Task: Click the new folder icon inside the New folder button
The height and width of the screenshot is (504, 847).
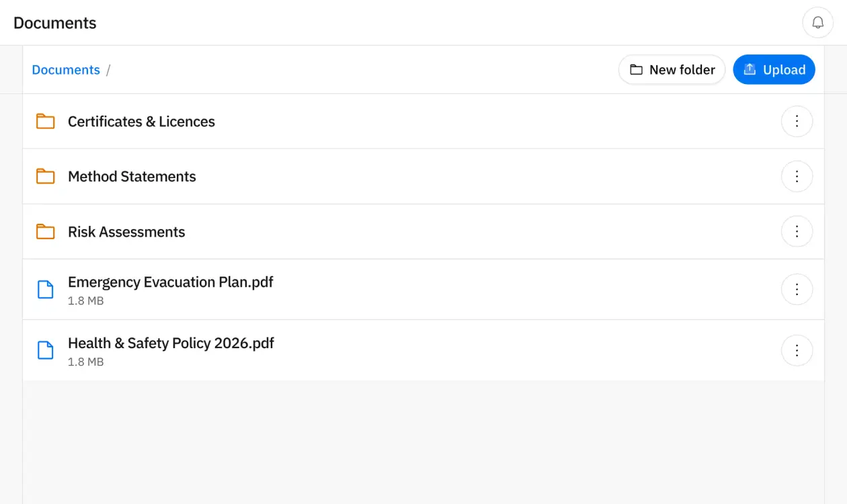Action: click(x=635, y=69)
